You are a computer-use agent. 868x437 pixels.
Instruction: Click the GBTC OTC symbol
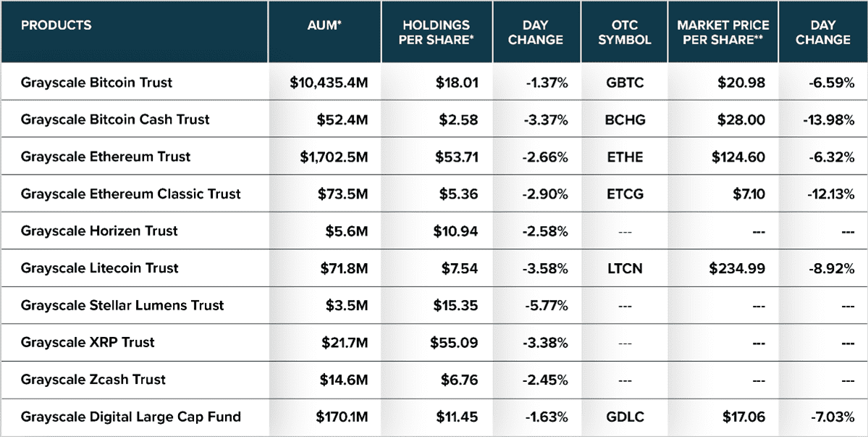pos(624,83)
